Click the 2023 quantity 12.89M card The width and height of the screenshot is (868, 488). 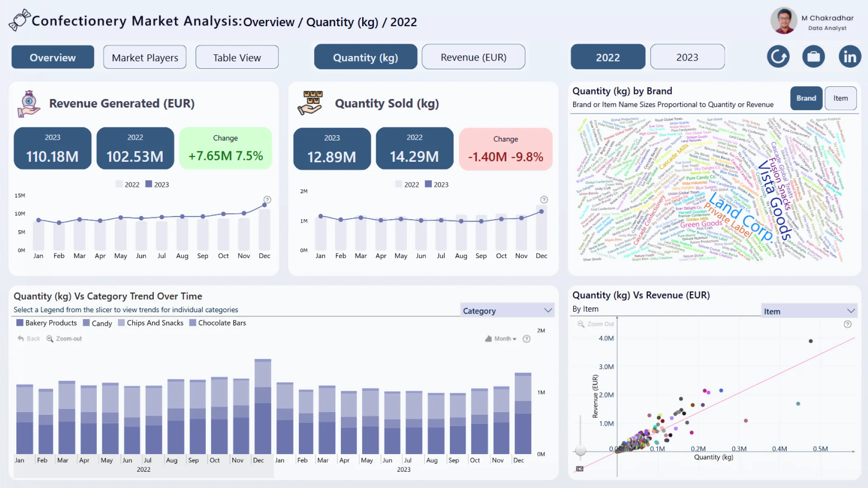(x=332, y=149)
